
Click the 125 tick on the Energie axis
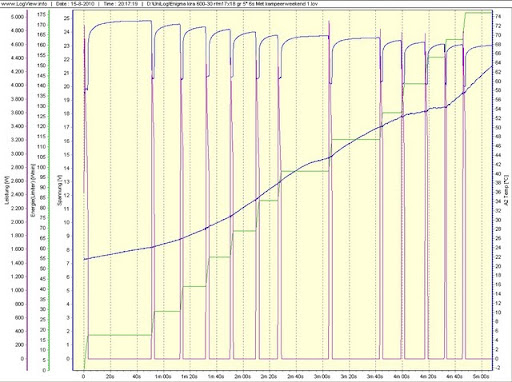(x=42, y=116)
